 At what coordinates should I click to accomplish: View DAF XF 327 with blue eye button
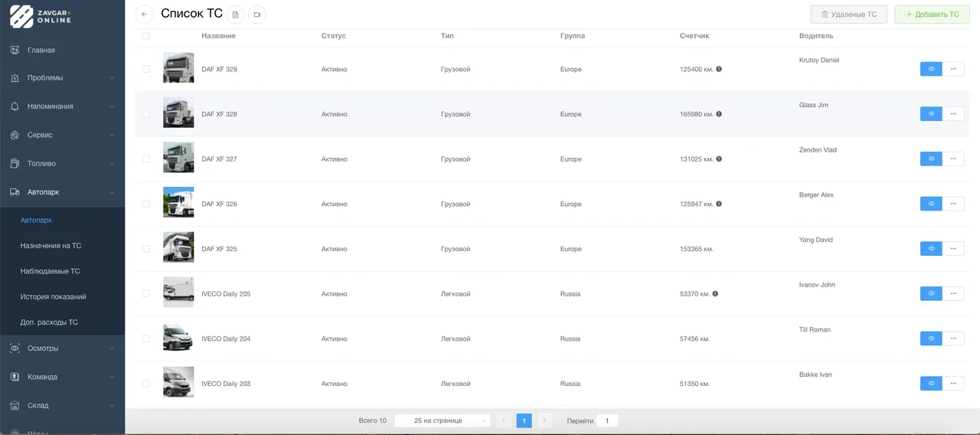pos(931,159)
